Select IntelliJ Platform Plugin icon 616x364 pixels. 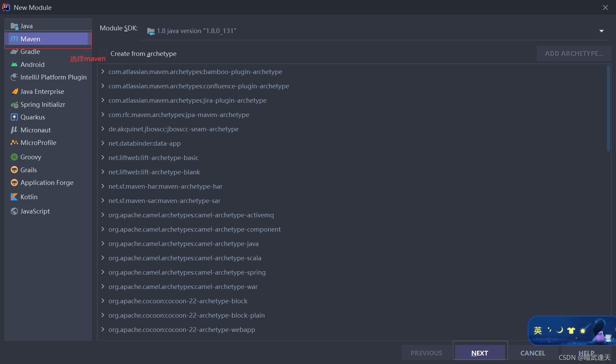14,77
